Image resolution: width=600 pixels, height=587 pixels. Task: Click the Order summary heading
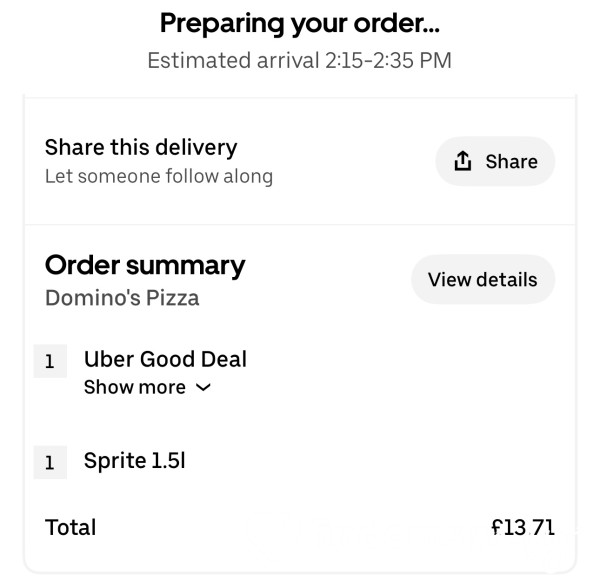point(145,265)
